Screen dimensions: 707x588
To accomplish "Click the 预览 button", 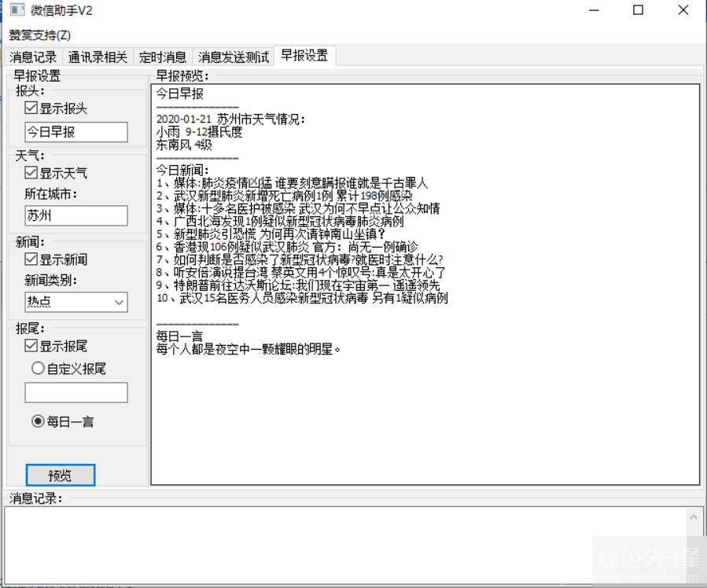I will tap(61, 475).
